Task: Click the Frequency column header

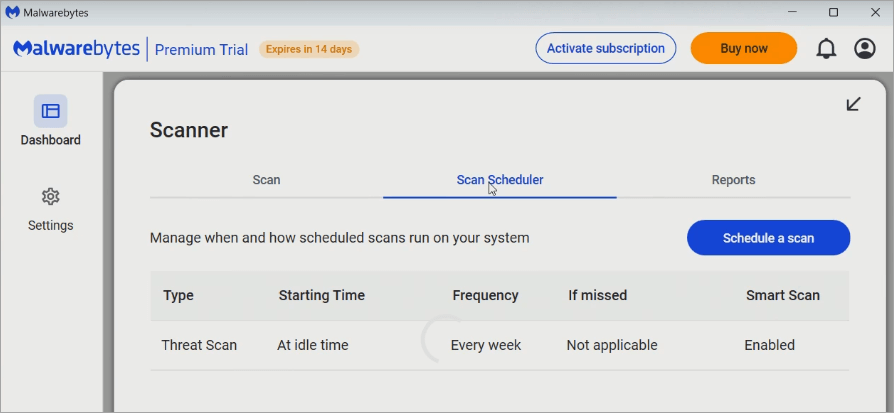Action: coord(485,295)
